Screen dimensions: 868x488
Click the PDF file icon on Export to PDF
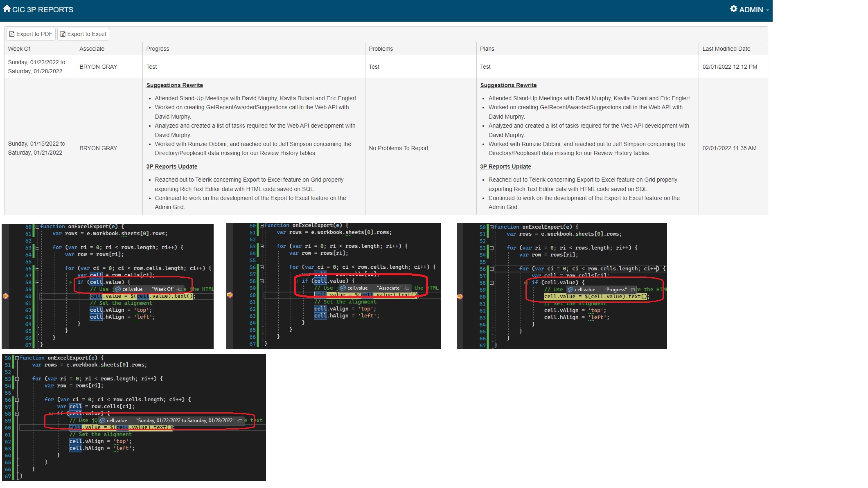click(12, 34)
